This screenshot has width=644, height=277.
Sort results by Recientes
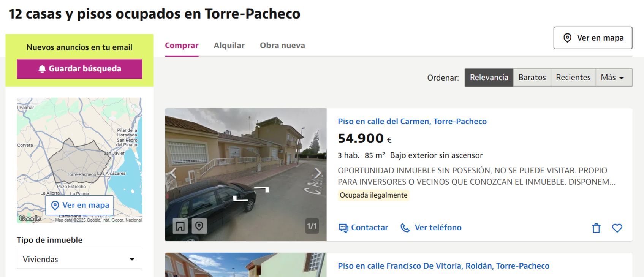[x=573, y=78]
